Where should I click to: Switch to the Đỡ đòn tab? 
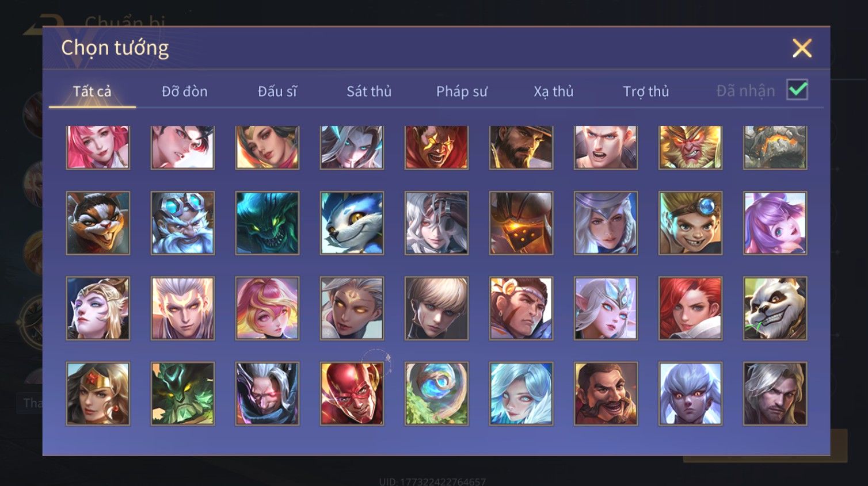pos(184,91)
